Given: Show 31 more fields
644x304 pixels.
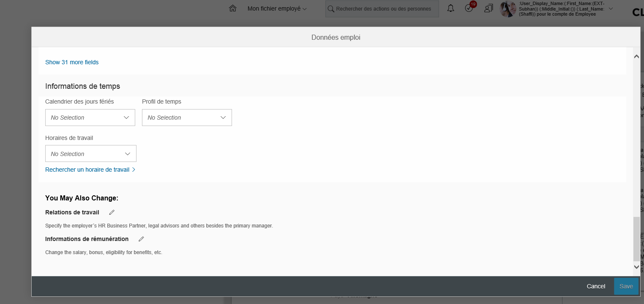Looking at the screenshot, I should click(72, 62).
